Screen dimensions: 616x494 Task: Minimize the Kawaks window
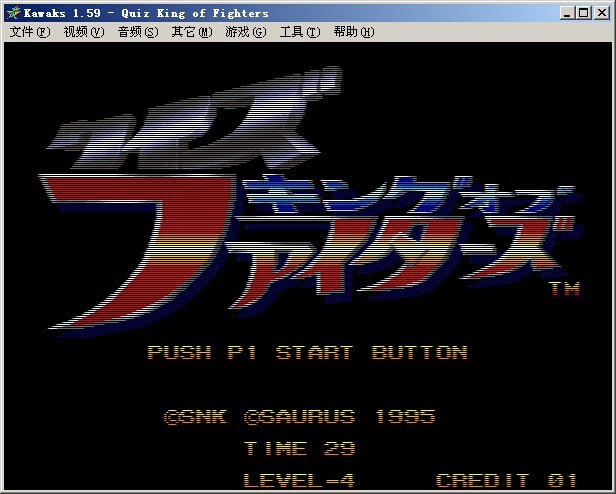click(x=566, y=13)
